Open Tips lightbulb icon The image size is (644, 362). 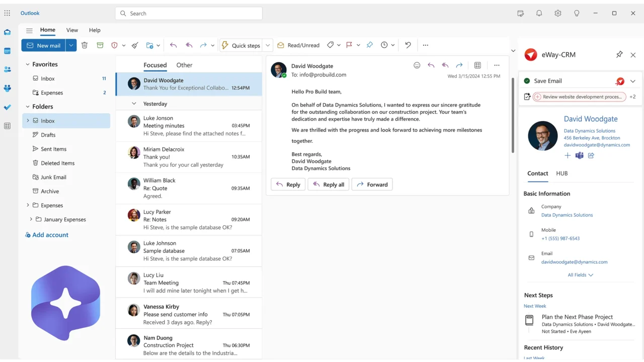577,13
